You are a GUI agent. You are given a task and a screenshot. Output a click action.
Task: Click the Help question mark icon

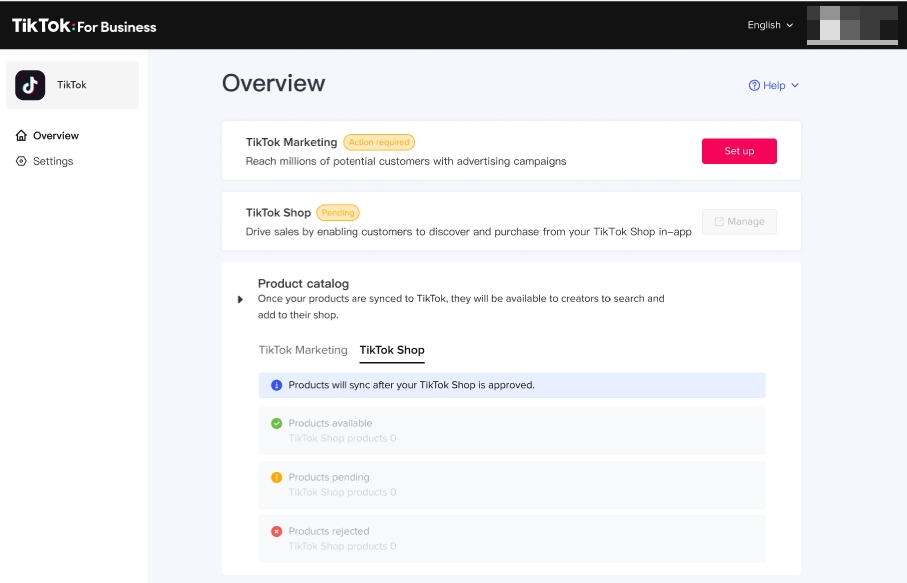tap(754, 86)
